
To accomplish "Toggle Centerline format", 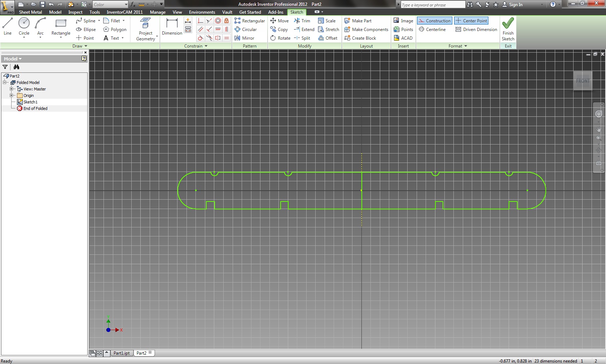I will (432, 30).
